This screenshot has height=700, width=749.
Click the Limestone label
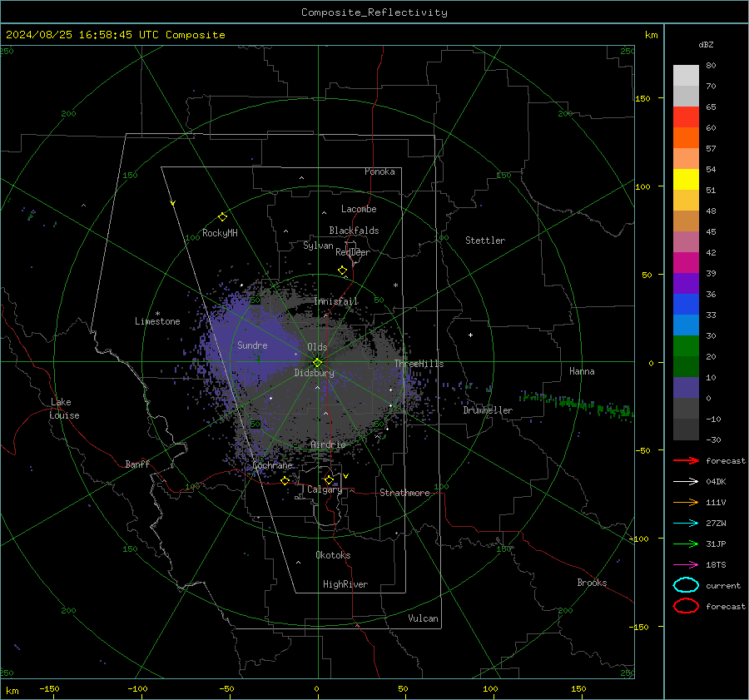(157, 321)
